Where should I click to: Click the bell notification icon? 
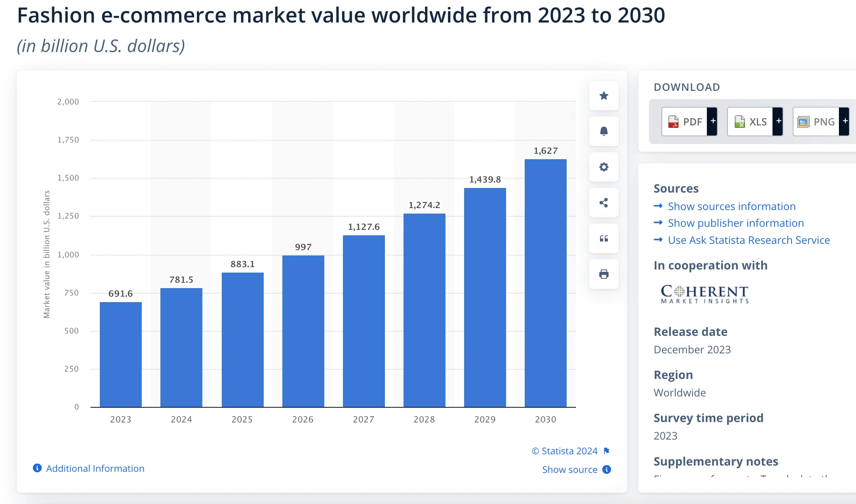tap(604, 131)
